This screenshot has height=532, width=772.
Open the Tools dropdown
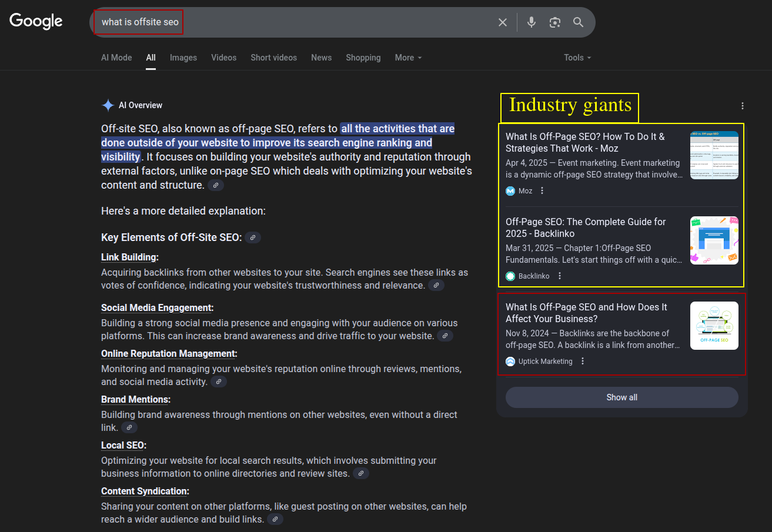[577, 58]
